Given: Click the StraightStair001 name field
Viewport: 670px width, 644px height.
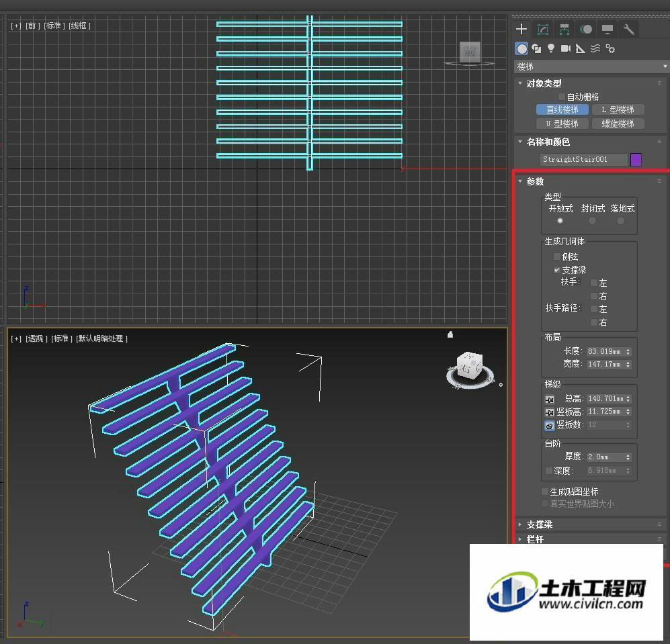Looking at the screenshot, I should tap(584, 159).
